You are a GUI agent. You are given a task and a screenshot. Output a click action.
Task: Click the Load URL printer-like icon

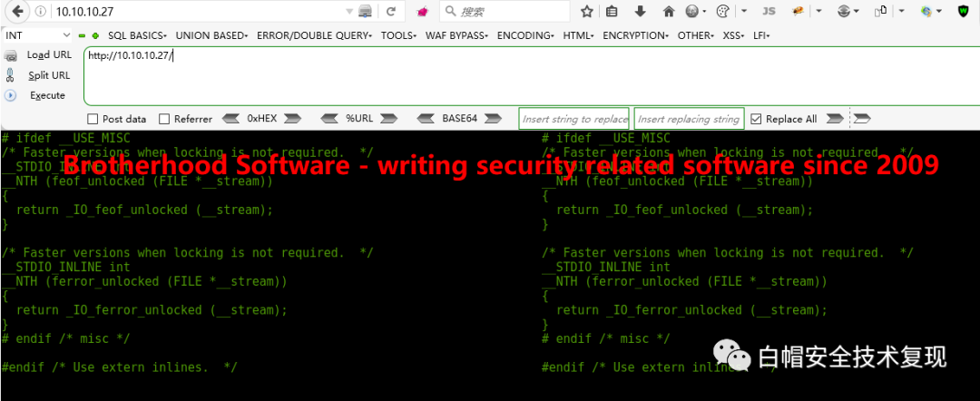point(11,56)
